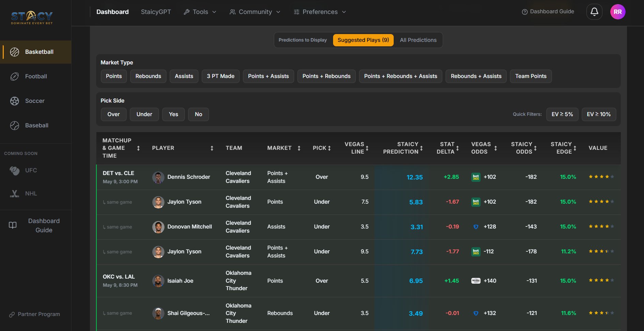The image size is (644, 331).
Task: Click the NHL hockey sticks icon
Action: pos(15,193)
